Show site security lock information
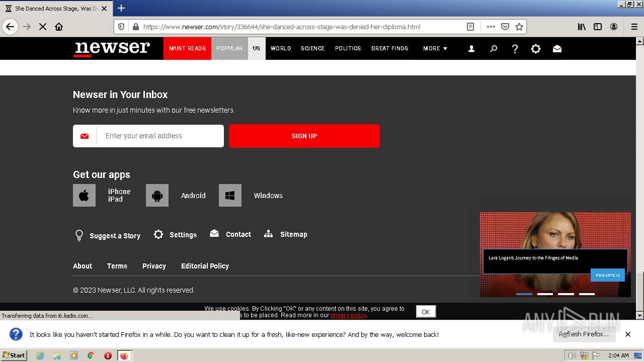 point(135,27)
